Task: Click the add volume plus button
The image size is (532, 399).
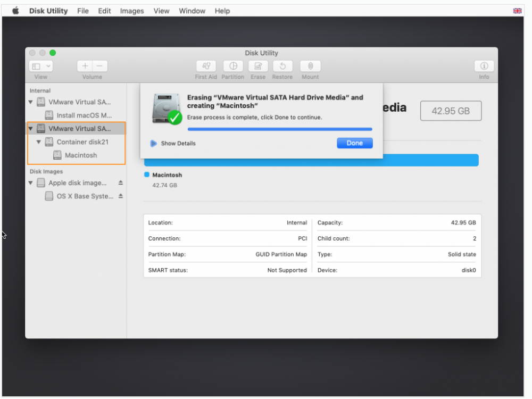Action: 85,66
